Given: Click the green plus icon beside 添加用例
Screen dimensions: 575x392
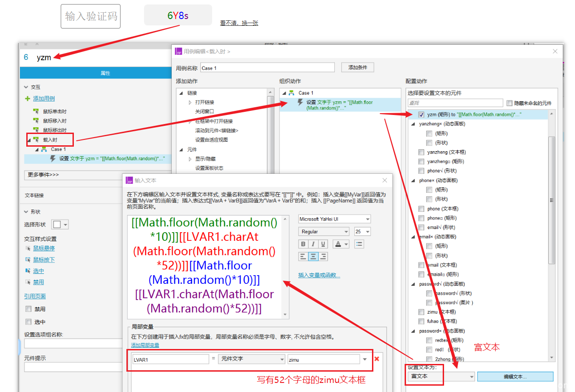Looking at the screenshot, I should coord(28,99).
